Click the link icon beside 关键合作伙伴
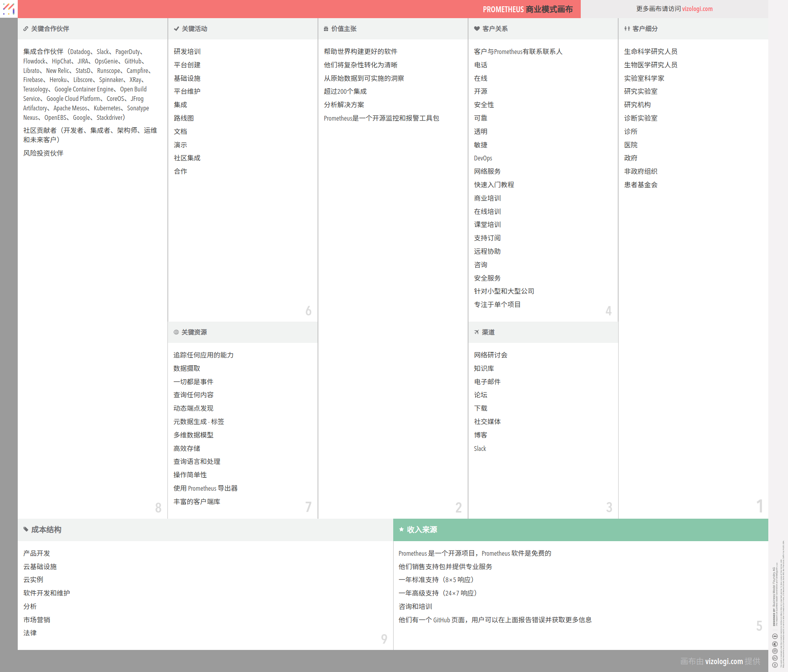Image resolution: width=788 pixels, height=672 pixels. coord(26,29)
